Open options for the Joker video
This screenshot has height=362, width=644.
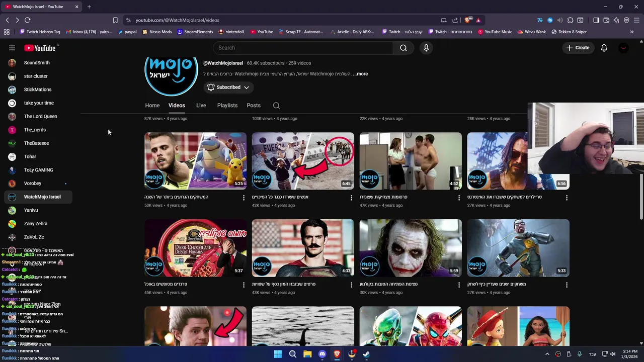459,285
